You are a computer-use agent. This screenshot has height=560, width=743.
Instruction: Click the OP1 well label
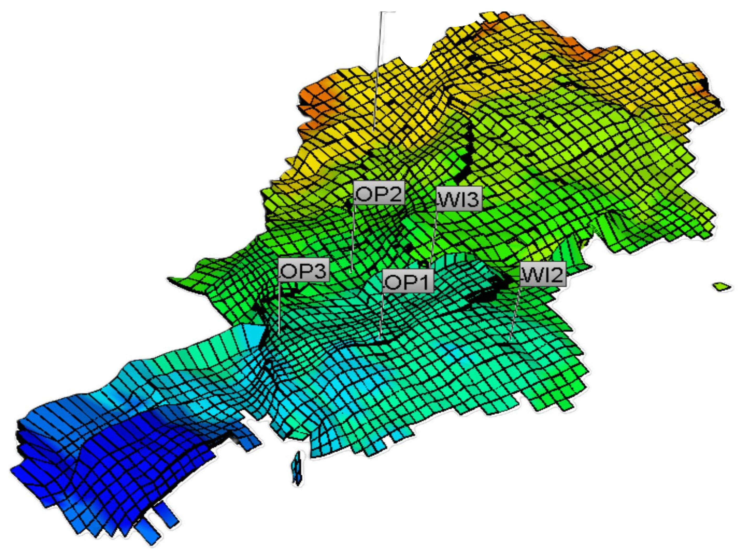click(x=408, y=281)
